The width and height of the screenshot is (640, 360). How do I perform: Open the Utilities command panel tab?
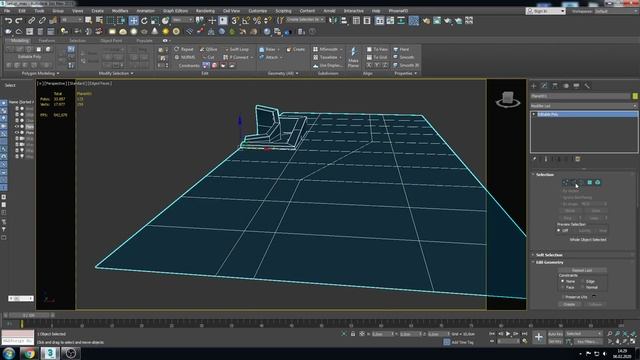point(587,86)
